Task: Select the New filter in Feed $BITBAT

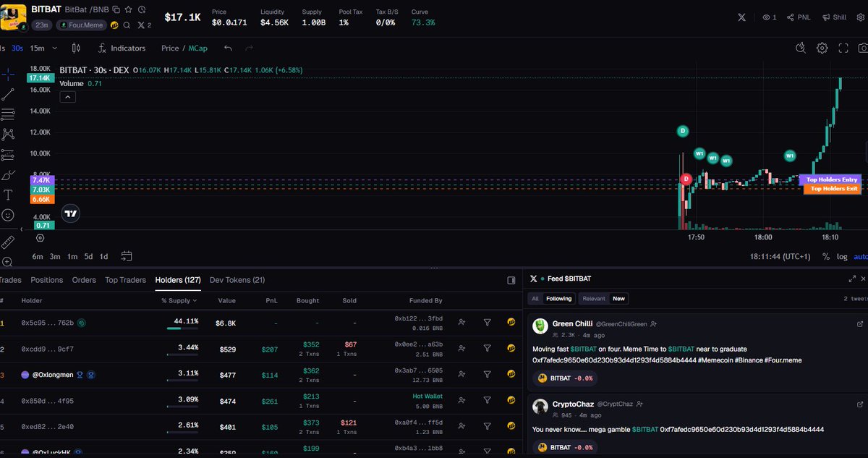Action: click(618, 298)
